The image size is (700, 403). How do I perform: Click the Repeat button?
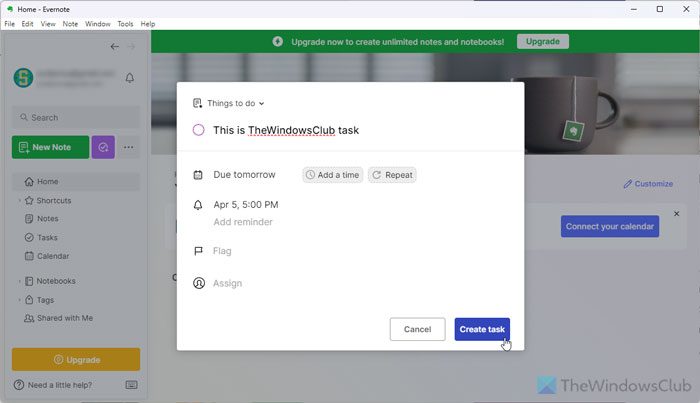coord(392,175)
